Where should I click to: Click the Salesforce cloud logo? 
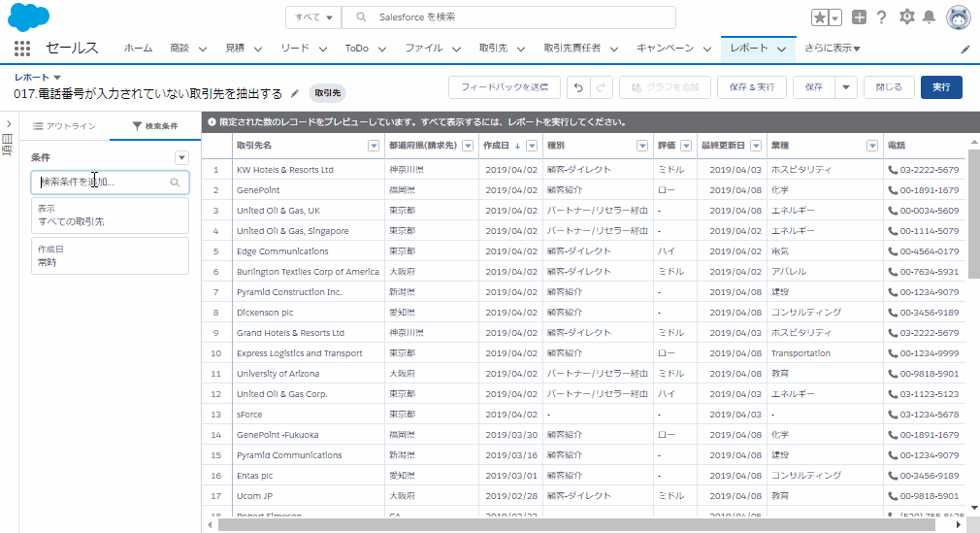(x=28, y=17)
